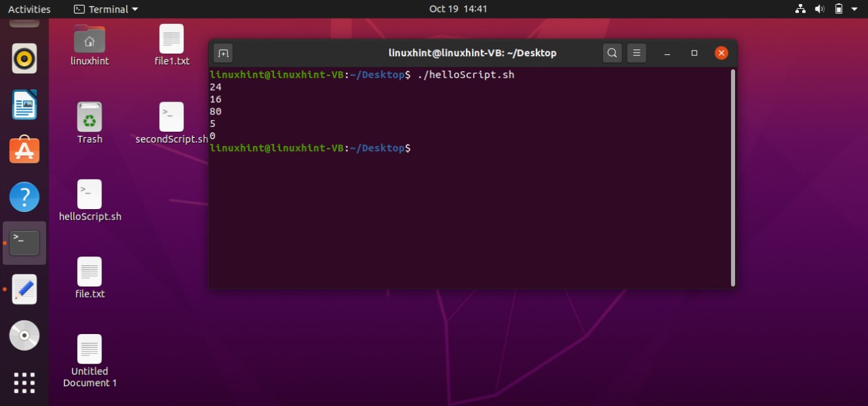868x406 pixels.
Task: Open the Terminal app menu dropdown
Action: [x=106, y=9]
